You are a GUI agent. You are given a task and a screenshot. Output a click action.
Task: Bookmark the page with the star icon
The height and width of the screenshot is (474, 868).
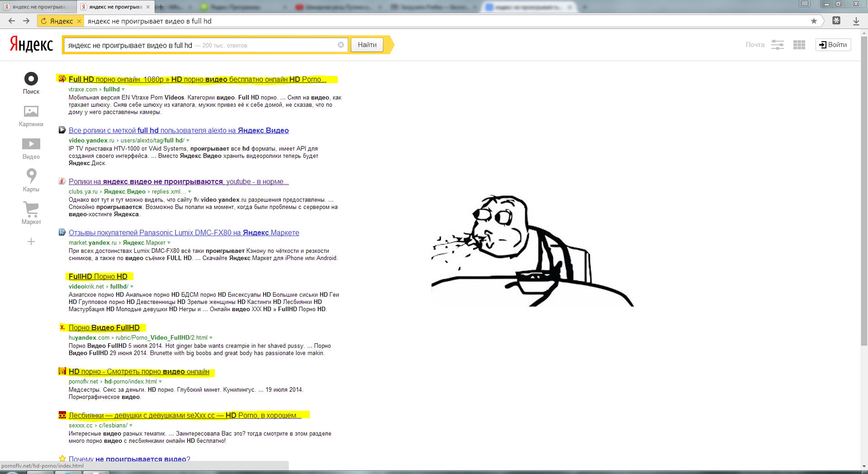814,21
